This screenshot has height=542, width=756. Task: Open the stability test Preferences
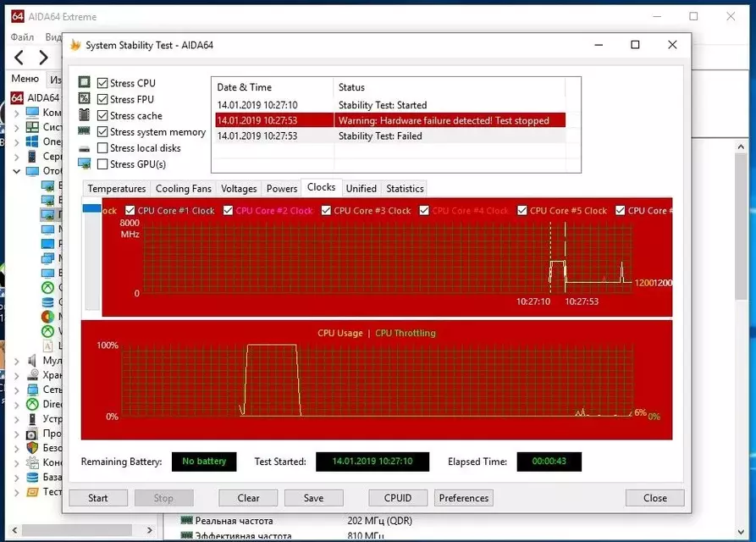pos(464,498)
